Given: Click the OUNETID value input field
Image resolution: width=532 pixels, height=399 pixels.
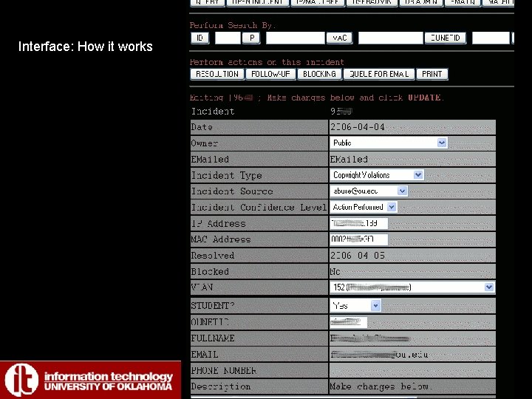Looking at the screenshot, I should tap(349, 322).
